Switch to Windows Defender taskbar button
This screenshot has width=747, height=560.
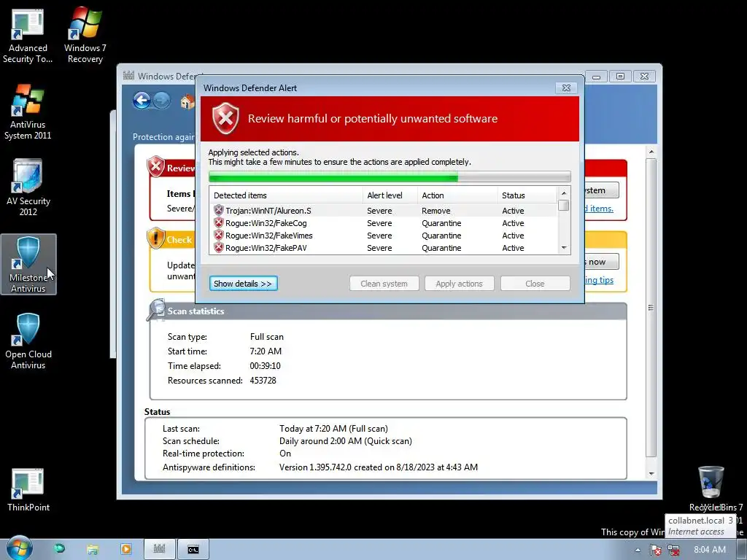tap(159, 550)
